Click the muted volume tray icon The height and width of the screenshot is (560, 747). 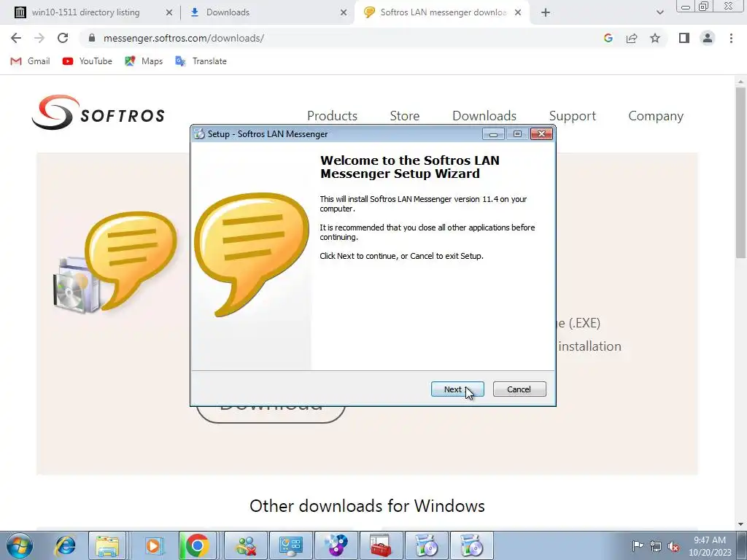click(673, 546)
